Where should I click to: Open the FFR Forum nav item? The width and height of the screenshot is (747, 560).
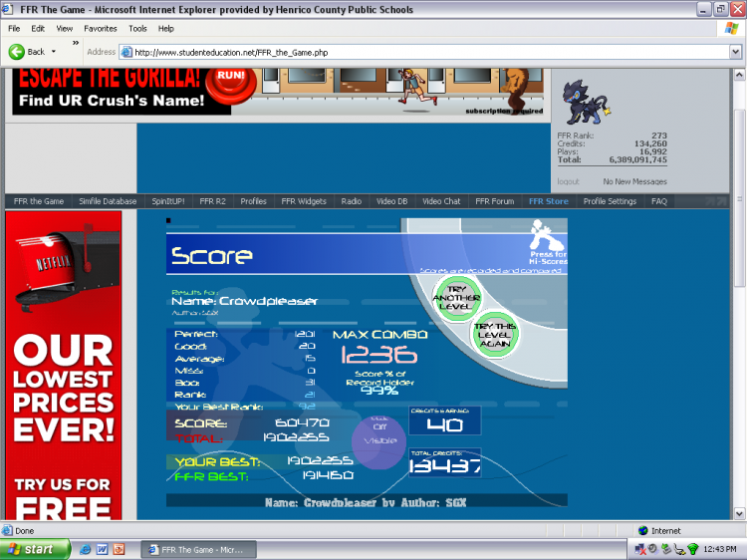click(x=494, y=201)
